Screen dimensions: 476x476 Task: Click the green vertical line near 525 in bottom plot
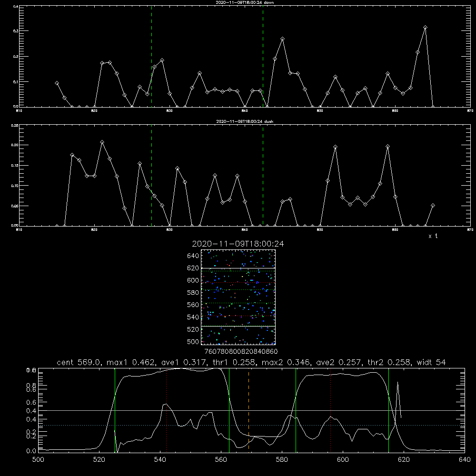[x=115, y=410]
